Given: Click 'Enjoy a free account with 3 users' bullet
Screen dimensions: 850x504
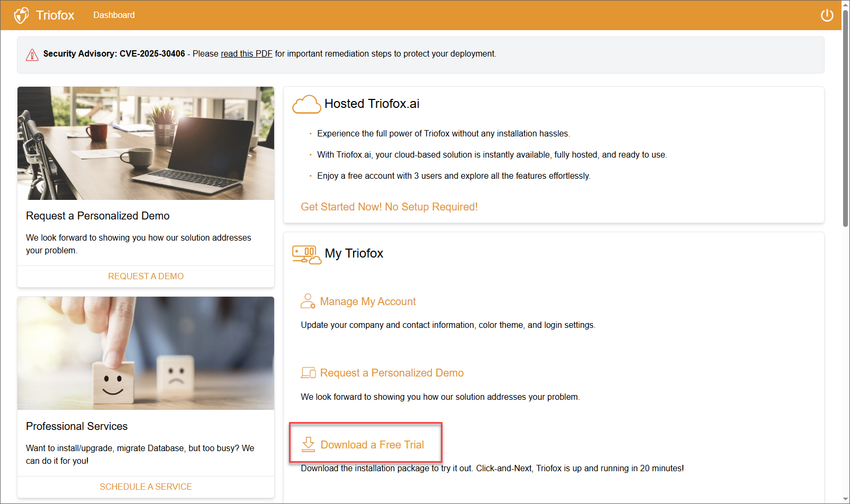Looking at the screenshot, I should coord(454,176).
